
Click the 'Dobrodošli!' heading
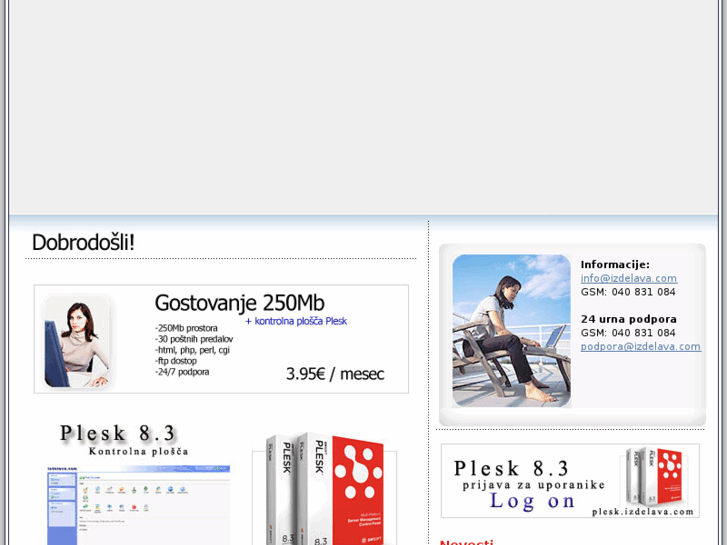(x=83, y=242)
